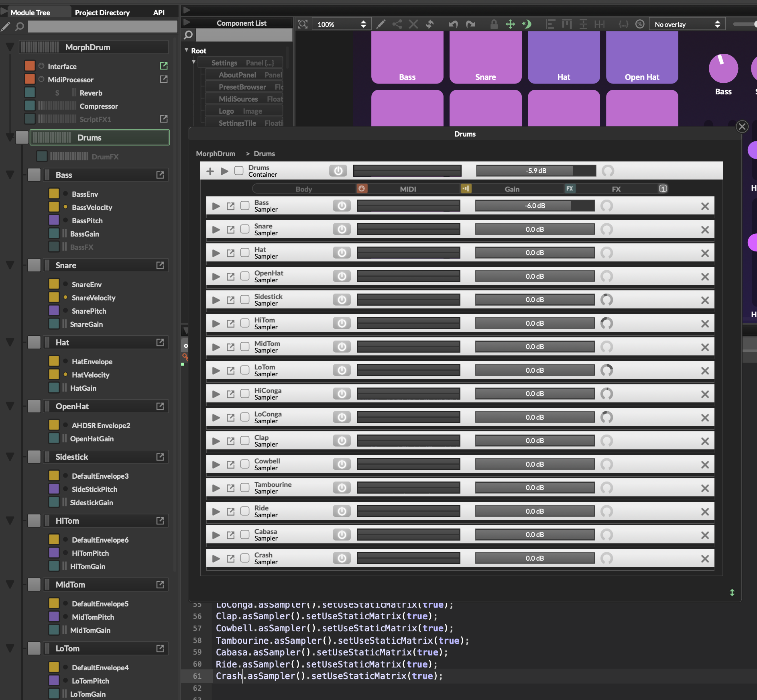Collapse the Root node in Component List
This screenshot has height=700, width=757.
pos(186,51)
